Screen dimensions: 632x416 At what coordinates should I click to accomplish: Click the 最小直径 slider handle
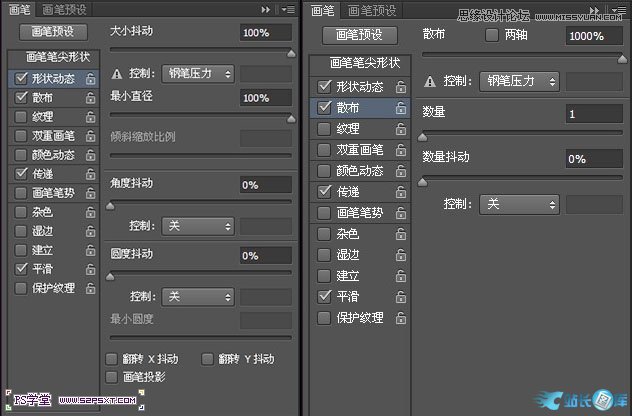291,119
